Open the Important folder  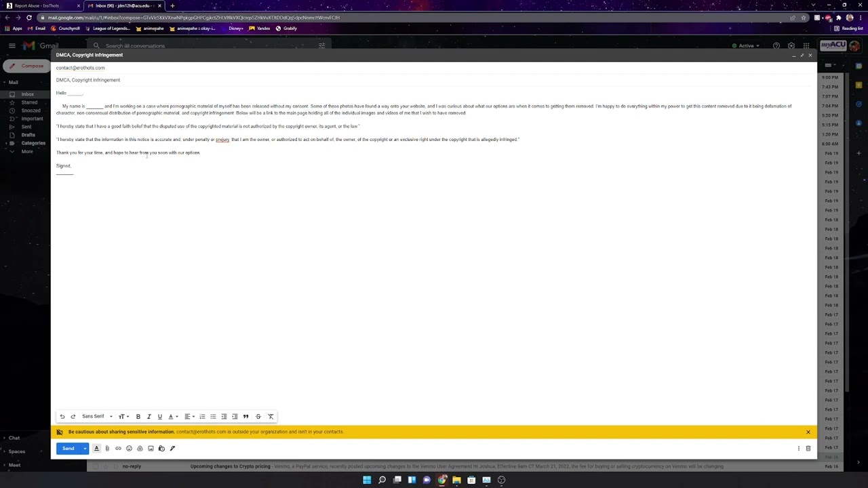pos(32,119)
